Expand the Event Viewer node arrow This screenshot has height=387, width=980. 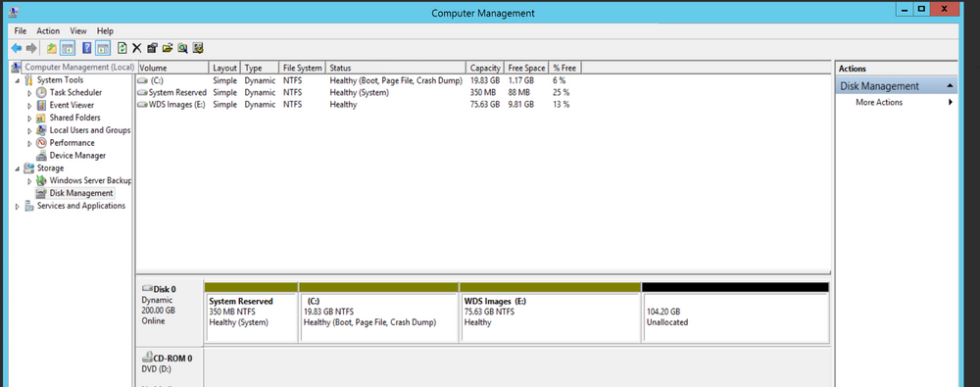coord(29,105)
